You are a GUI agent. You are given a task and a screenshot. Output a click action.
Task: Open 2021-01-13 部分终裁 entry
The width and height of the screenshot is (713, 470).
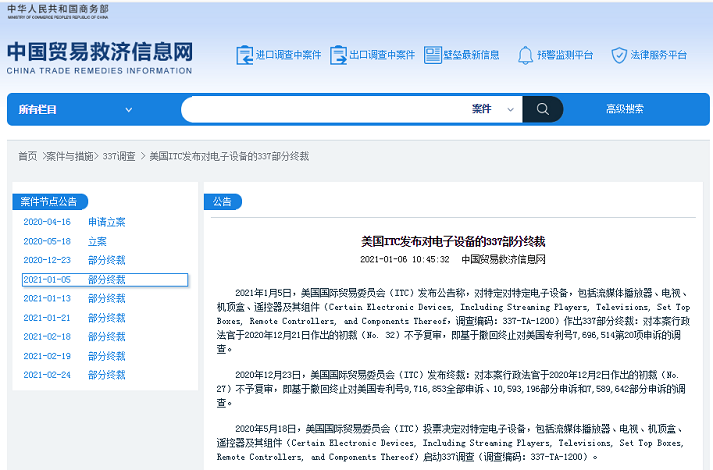(x=75, y=298)
